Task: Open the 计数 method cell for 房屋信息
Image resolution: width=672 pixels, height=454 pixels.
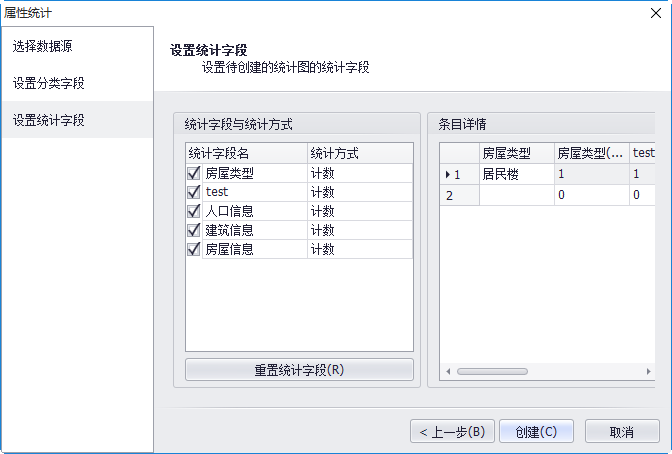Action: pyautogui.click(x=359, y=249)
